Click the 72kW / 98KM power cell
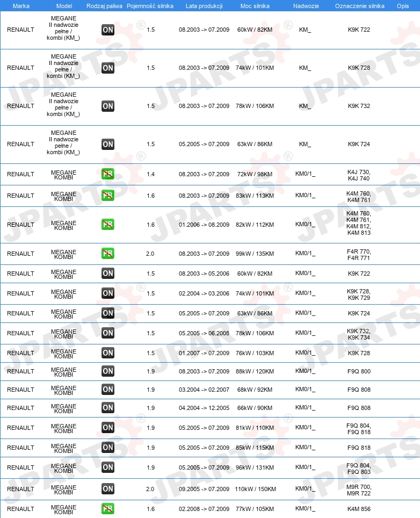The width and height of the screenshot is (420, 518). pos(255,174)
